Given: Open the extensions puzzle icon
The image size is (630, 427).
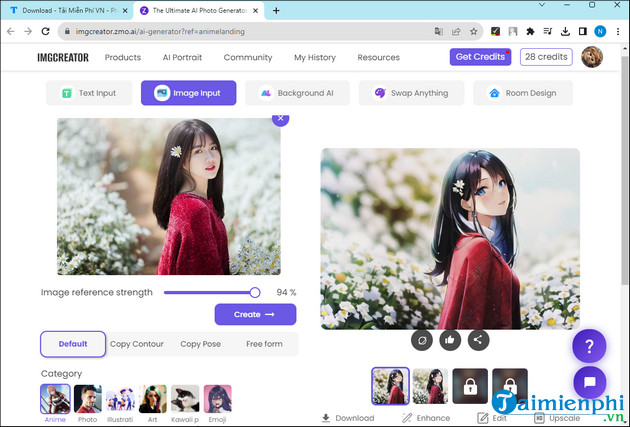Looking at the screenshot, I should tap(530, 31).
